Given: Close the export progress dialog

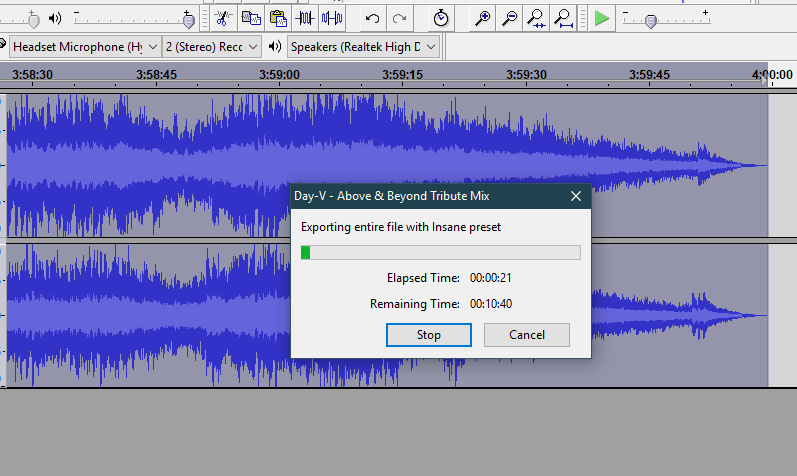Looking at the screenshot, I should pos(575,196).
